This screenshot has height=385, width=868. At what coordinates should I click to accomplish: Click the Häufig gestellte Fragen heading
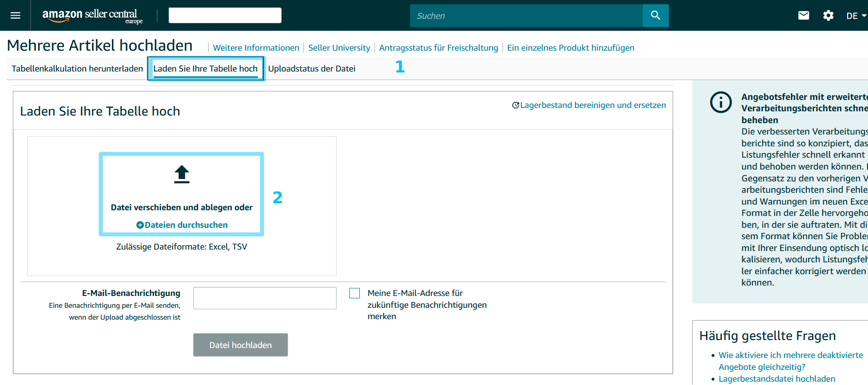[767, 336]
